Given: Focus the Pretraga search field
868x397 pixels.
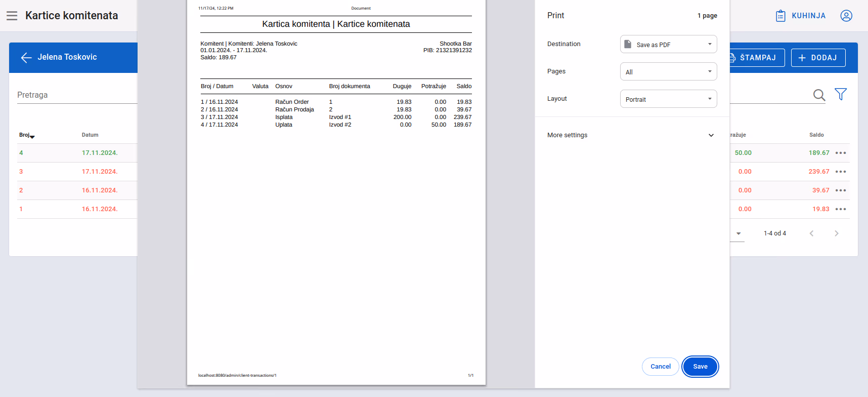Looking at the screenshot, I should click(x=77, y=95).
